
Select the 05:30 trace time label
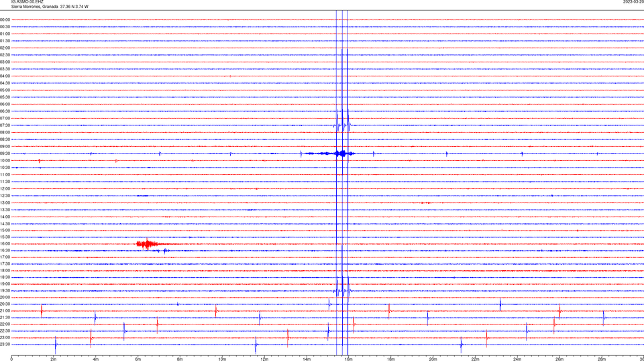pos(5,97)
